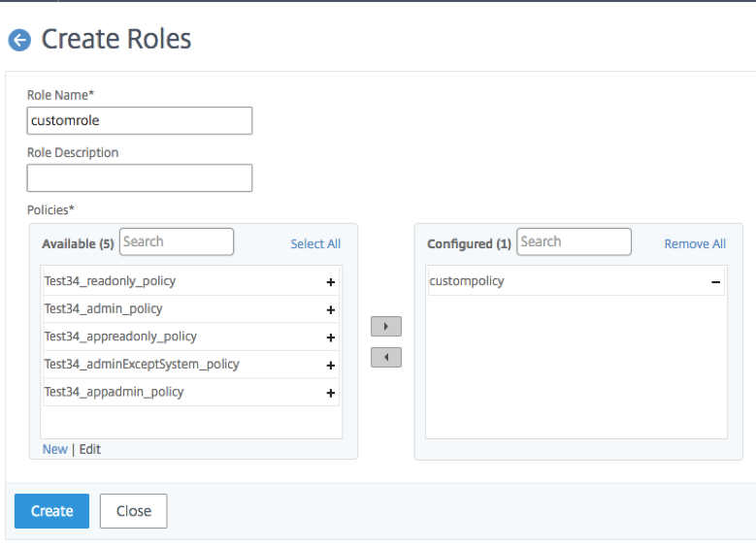Click the Select All link

315,244
